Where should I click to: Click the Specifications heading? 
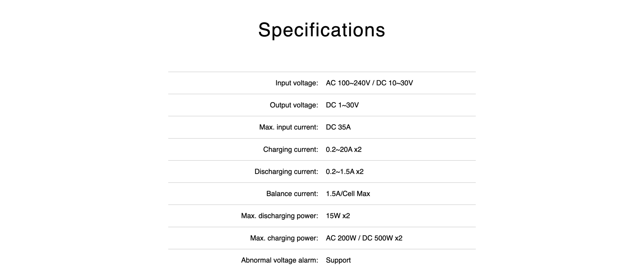click(322, 30)
